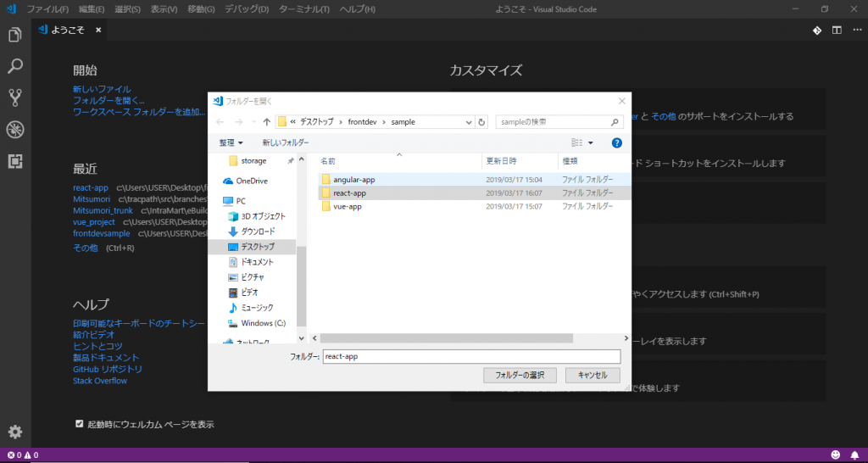
Task: Click the notification bell in status bar
Action: tap(854, 455)
